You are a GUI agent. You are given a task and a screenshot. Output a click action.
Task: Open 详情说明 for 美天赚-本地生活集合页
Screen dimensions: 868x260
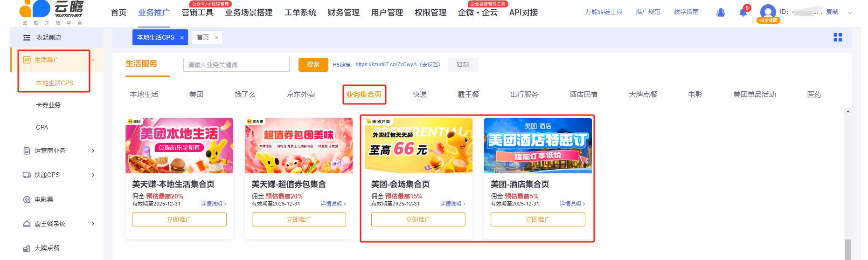tap(214, 204)
